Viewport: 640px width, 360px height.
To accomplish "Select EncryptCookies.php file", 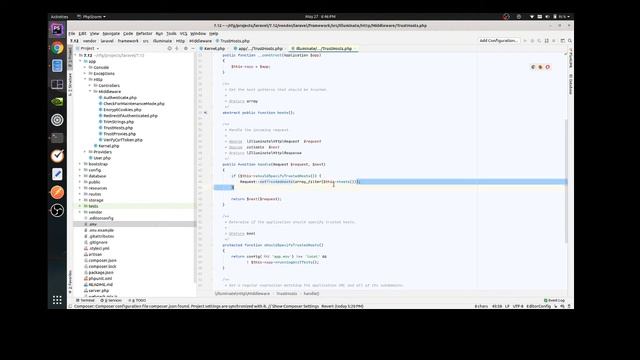I will [122, 110].
